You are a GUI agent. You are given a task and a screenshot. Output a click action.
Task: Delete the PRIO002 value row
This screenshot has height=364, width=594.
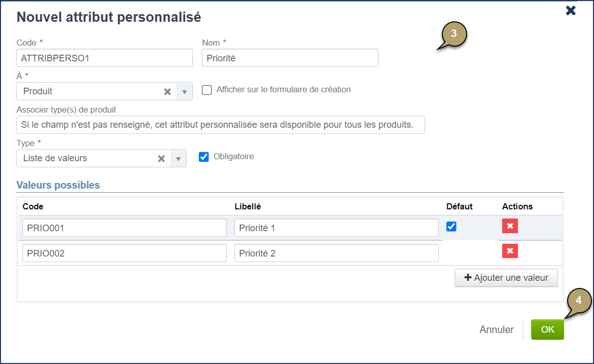(510, 251)
